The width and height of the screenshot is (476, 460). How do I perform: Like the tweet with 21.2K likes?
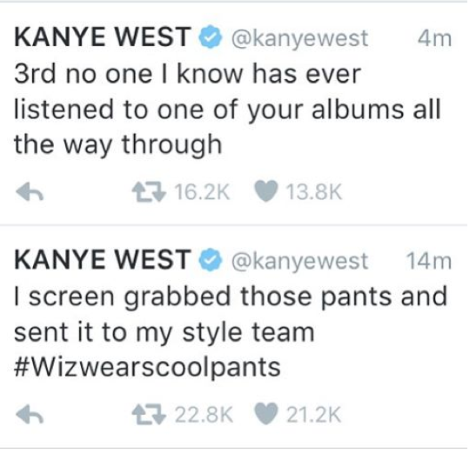click(x=266, y=414)
